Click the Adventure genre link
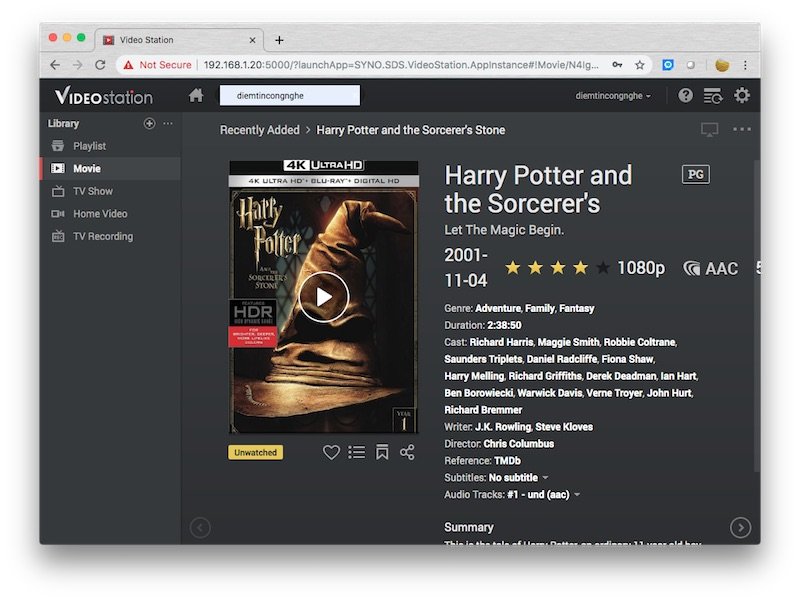This screenshot has height=601, width=800. click(498, 308)
